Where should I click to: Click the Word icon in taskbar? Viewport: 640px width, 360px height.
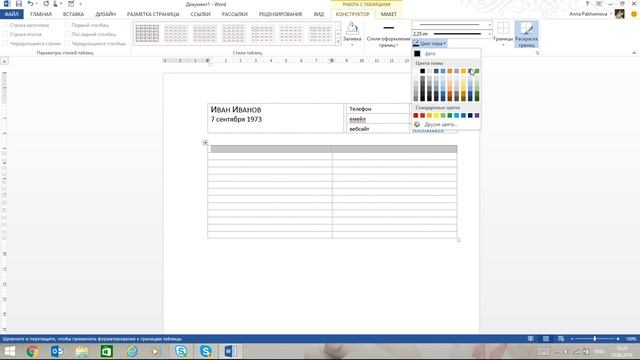[x=230, y=351]
